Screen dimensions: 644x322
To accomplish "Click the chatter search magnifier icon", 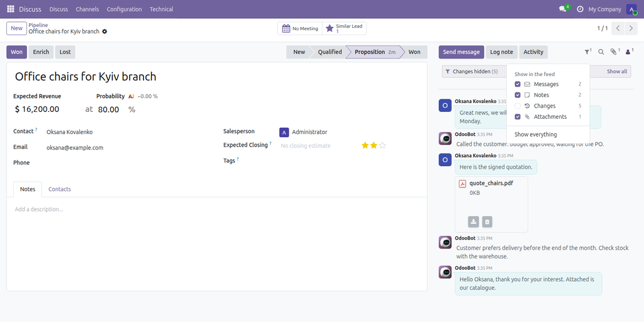I will (x=601, y=52).
